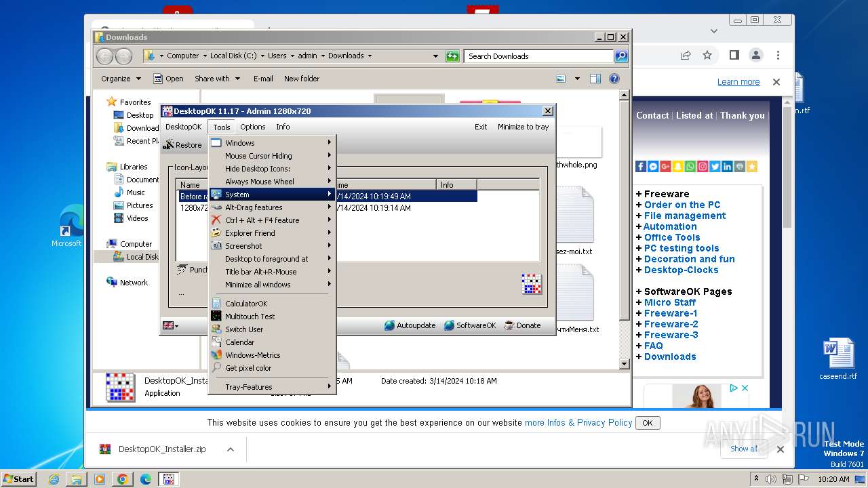
Task: Click New folder in Explorer toolbar
Action: coord(302,79)
